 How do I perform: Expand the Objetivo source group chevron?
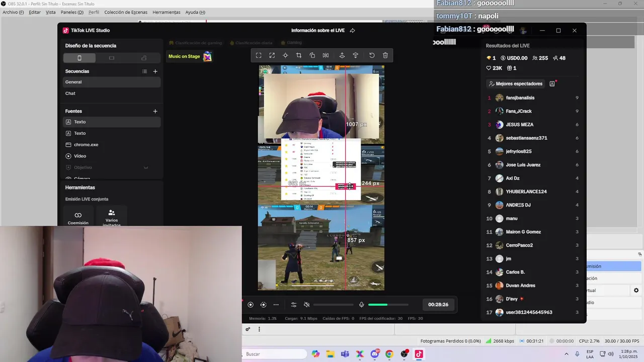click(146, 167)
